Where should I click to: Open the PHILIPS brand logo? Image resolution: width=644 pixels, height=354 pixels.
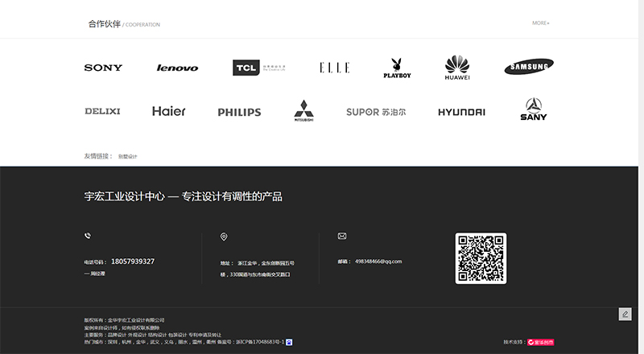(x=239, y=112)
